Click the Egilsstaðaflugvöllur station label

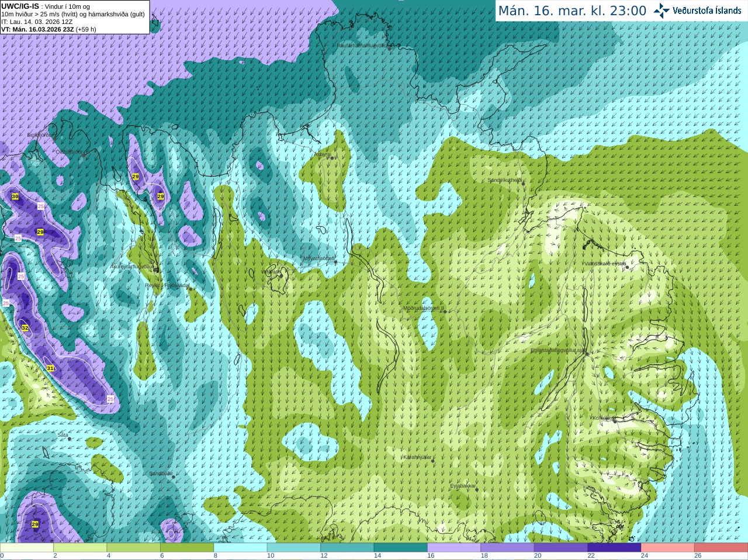coord(557,350)
